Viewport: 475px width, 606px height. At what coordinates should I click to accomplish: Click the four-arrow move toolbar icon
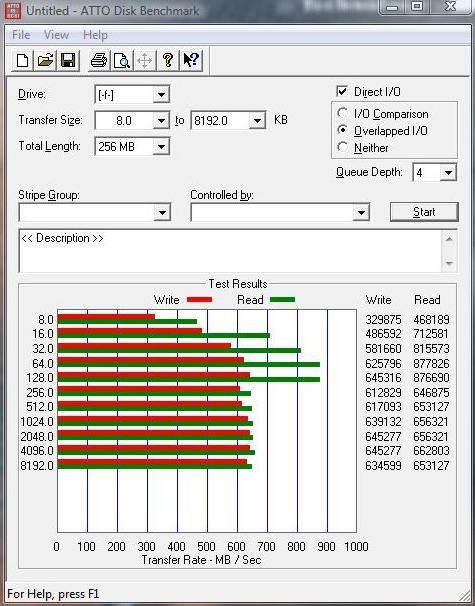(145, 61)
